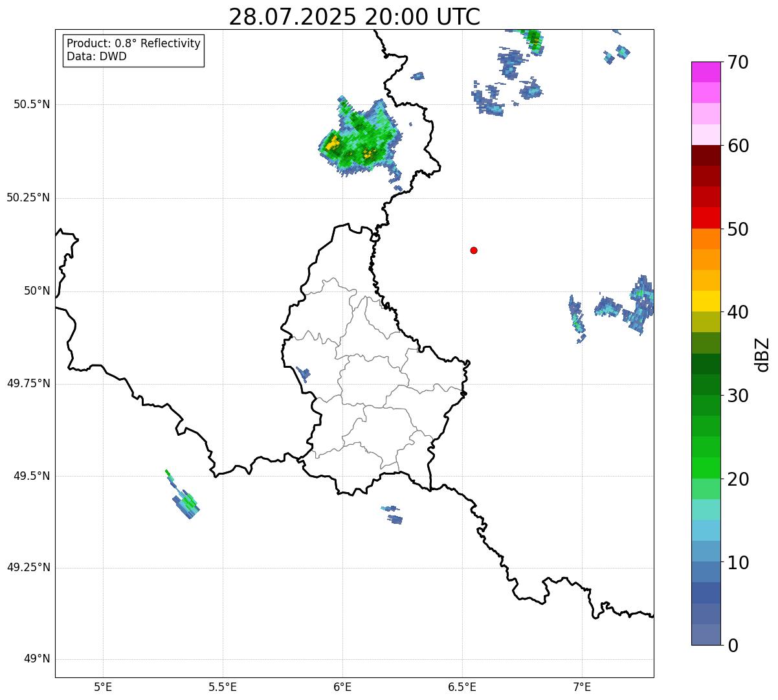Pick the magenta swatch at colorbar top
778x700 pixels.
[x=706, y=73]
